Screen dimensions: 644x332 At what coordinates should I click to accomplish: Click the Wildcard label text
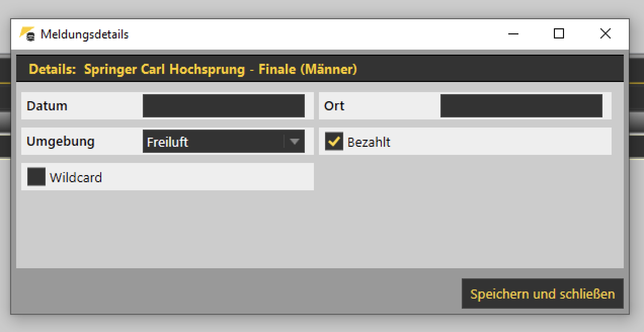click(x=75, y=178)
